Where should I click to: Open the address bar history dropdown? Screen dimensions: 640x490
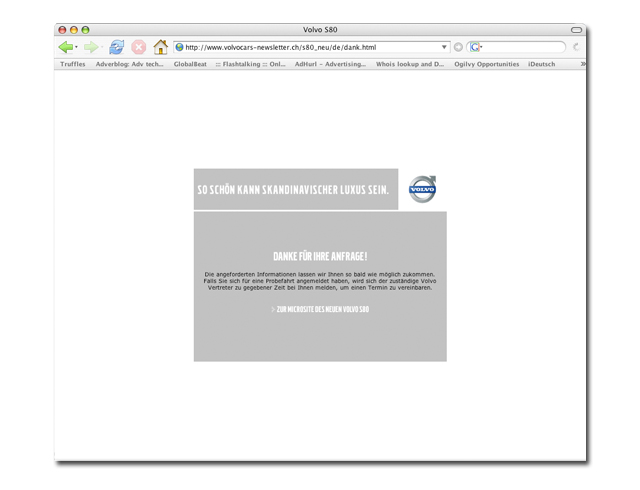click(445, 47)
